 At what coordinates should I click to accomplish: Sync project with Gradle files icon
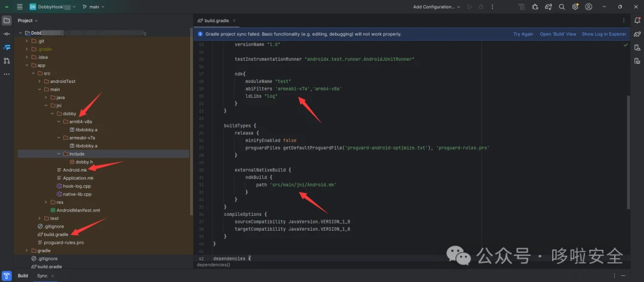coord(549,7)
